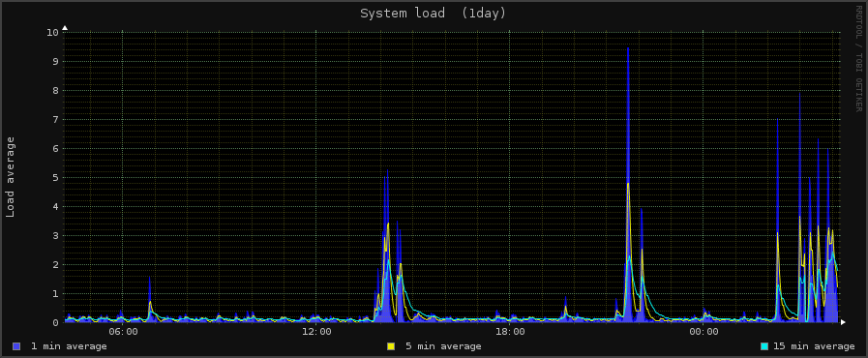Click the right arrow ending the X axis

tap(843, 321)
